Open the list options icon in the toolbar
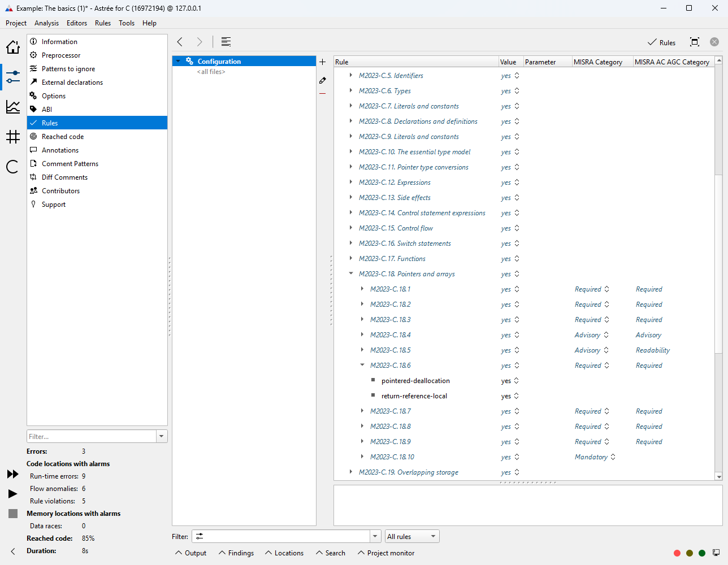Image resolution: width=728 pixels, height=565 pixels. point(226,41)
